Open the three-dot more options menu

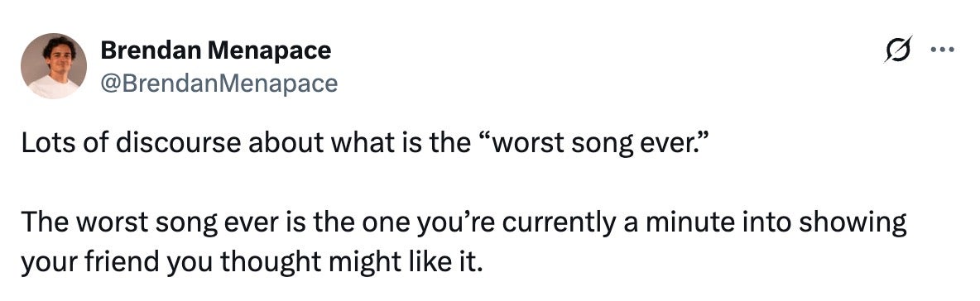943,50
